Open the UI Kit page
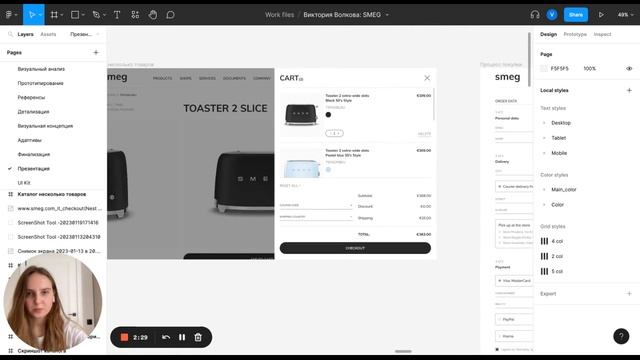Image resolution: width=640 pixels, height=360 pixels. tap(24, 183)
